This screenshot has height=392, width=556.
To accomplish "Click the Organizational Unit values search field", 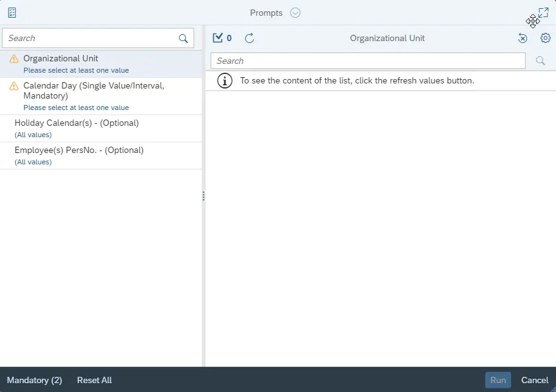I will pos(368,61).
